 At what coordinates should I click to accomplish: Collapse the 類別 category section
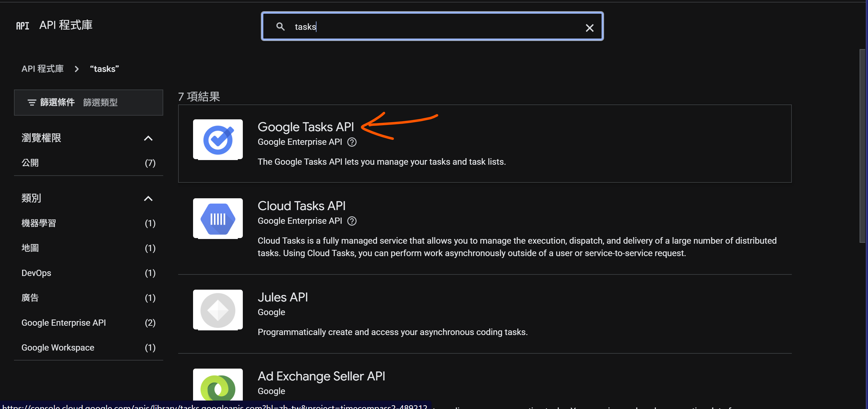click(148, 198)
